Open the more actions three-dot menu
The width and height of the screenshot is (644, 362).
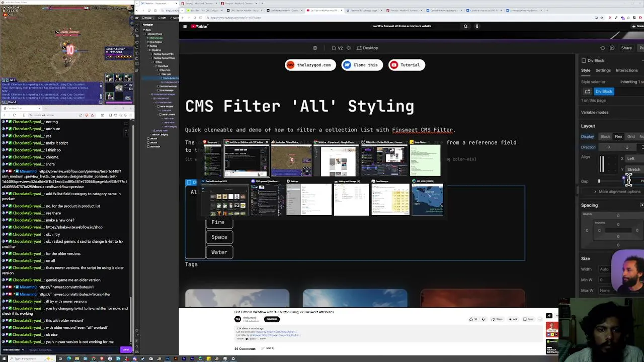click(x=540, y=319)
